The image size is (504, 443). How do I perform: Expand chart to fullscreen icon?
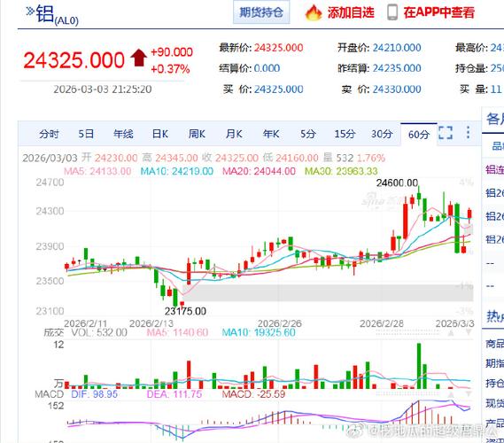point(446,133)
